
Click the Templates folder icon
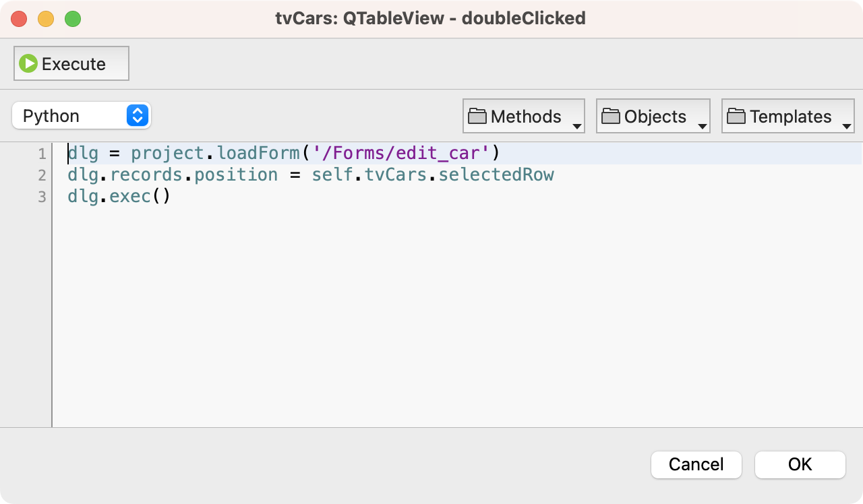tap(736, 117)
